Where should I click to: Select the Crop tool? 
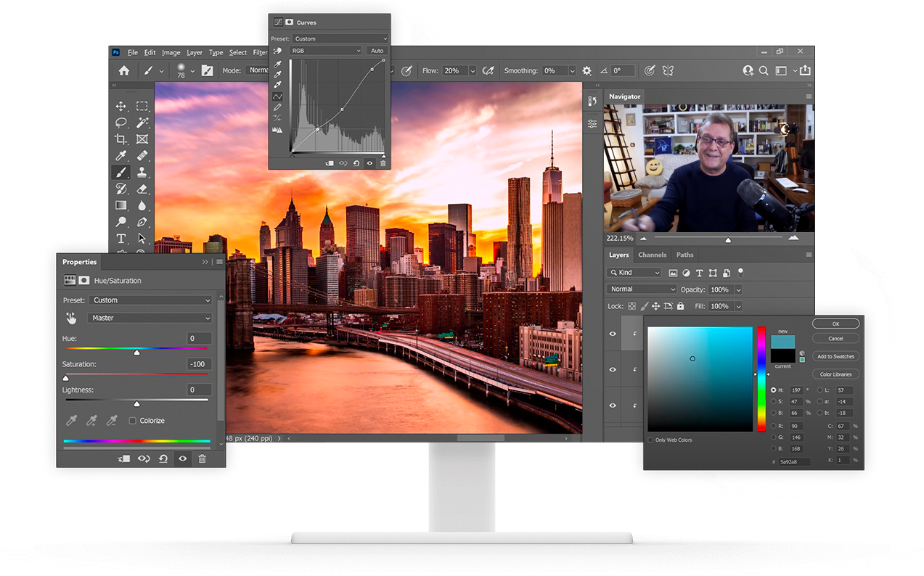coord(121,139)
